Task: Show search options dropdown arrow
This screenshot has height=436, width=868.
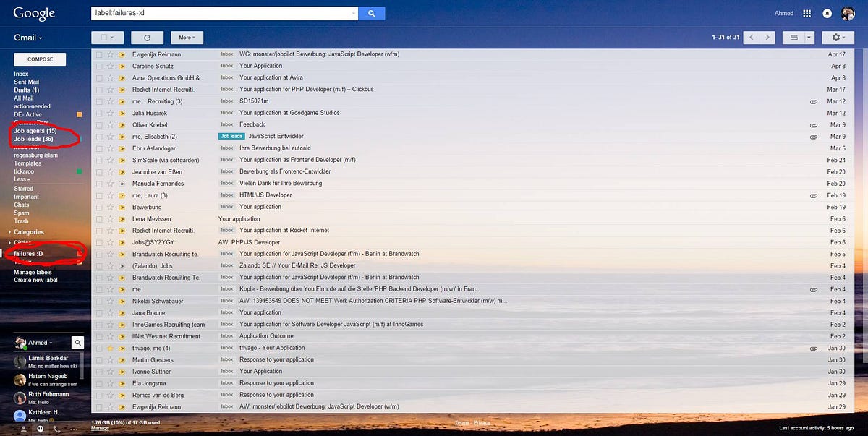Action: point(354,13)
